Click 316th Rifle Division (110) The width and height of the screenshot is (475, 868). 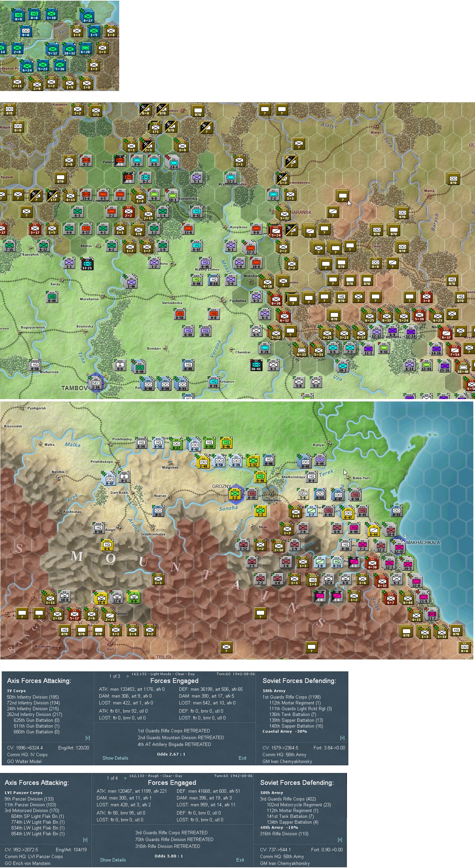pyautogui.click(x=284, y=834)
